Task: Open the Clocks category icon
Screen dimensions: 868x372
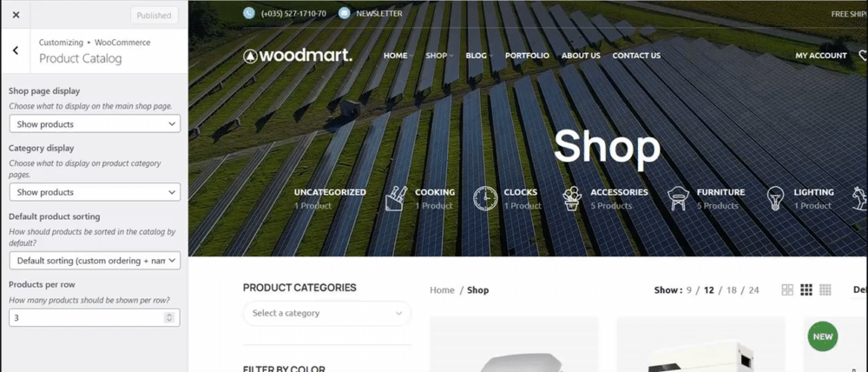Action: pyautogui.click(x=485, y=198)
